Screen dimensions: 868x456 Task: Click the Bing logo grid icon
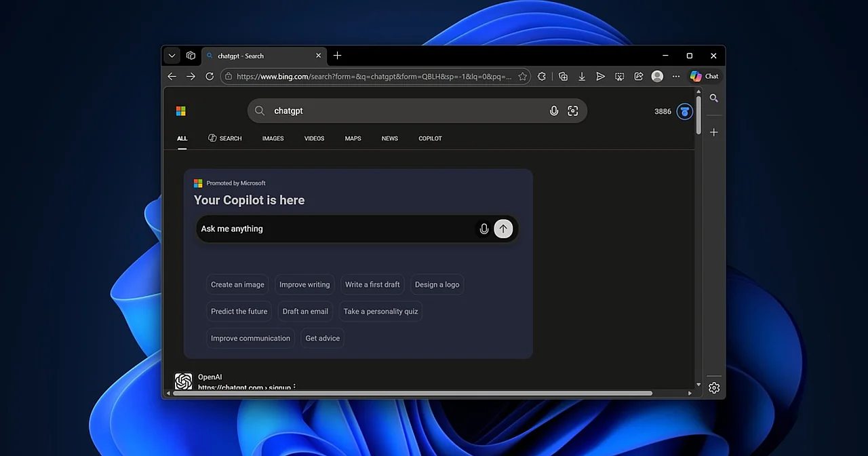(180, 111)
